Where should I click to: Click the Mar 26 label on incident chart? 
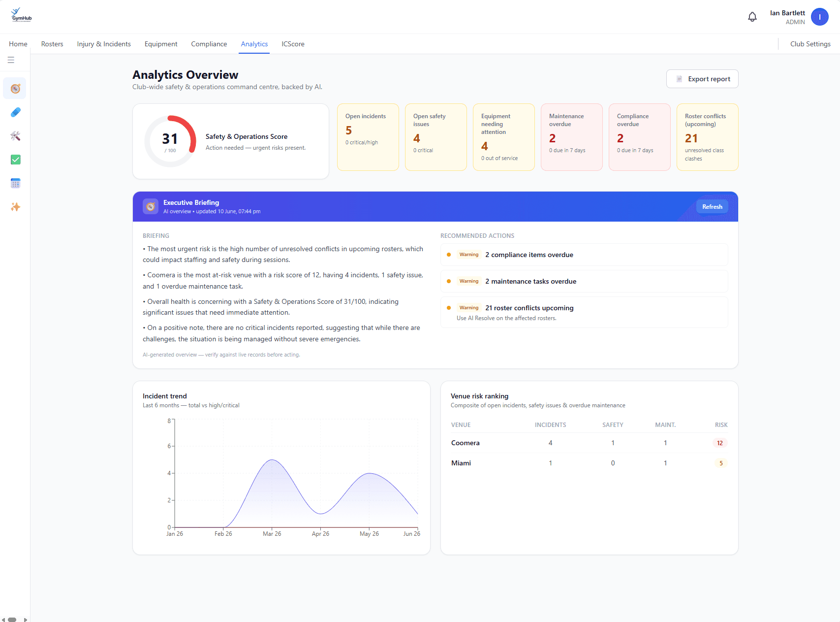click(x=272, y=534)
